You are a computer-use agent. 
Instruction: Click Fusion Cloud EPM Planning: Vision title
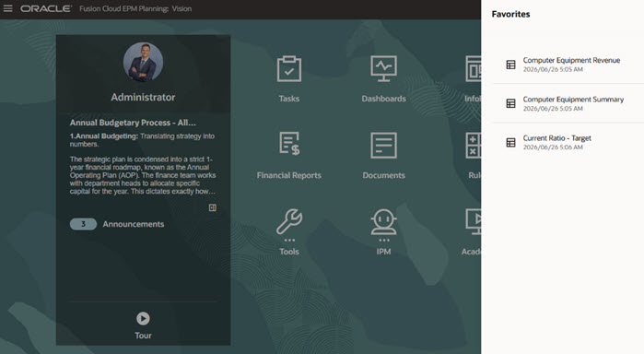coord(135,8)
